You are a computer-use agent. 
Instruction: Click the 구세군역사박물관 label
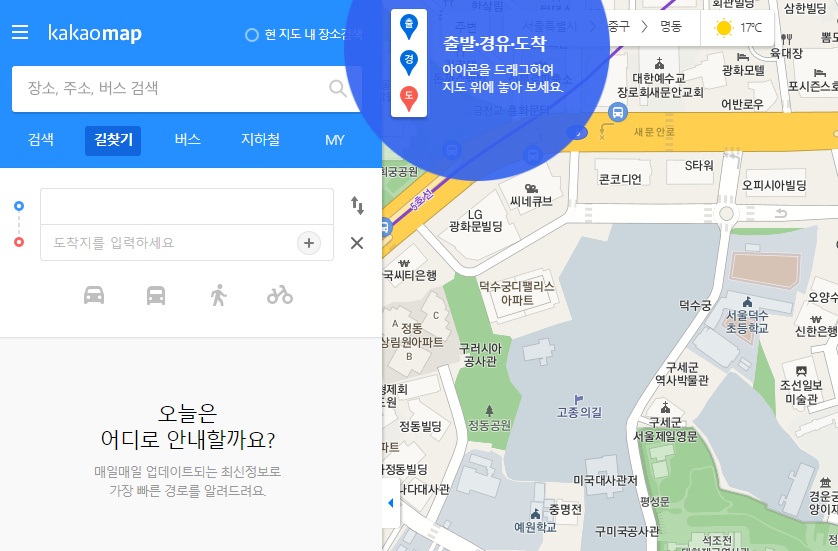pos(682,374)
